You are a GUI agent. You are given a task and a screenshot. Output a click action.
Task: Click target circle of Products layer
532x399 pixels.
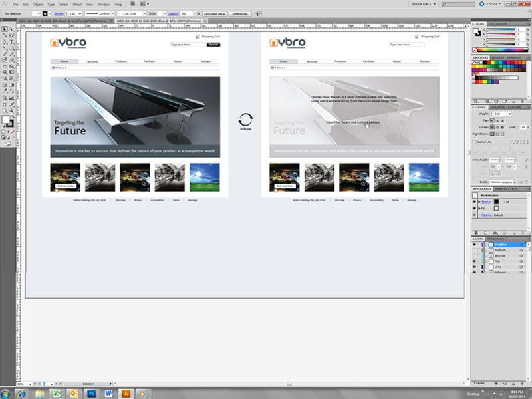(x=521, y=250)
